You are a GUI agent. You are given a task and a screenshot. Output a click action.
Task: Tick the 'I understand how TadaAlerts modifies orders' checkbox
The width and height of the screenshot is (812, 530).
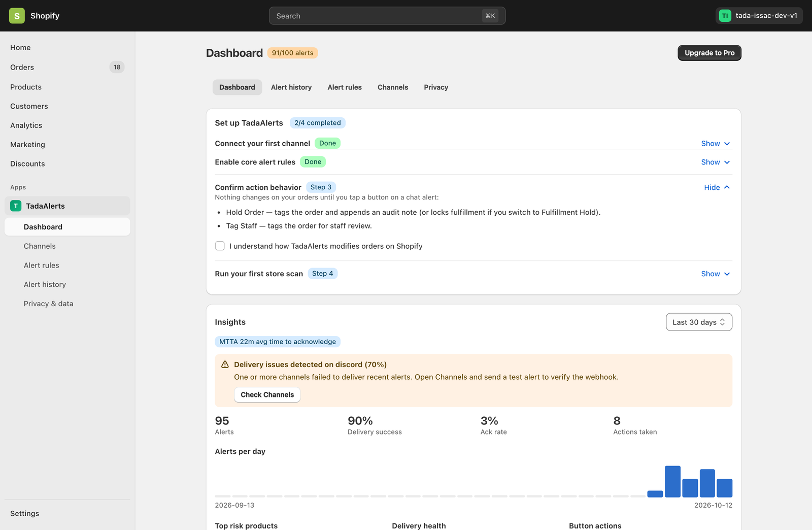[220, 246]
